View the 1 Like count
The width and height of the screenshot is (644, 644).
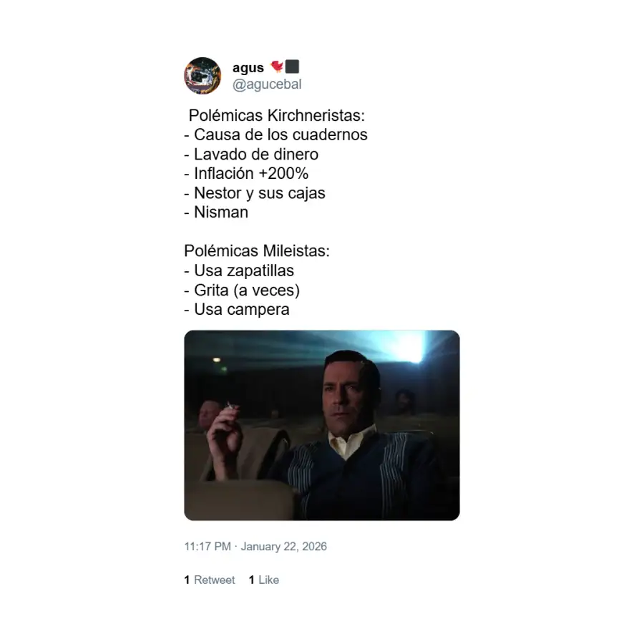coord(264,580)
